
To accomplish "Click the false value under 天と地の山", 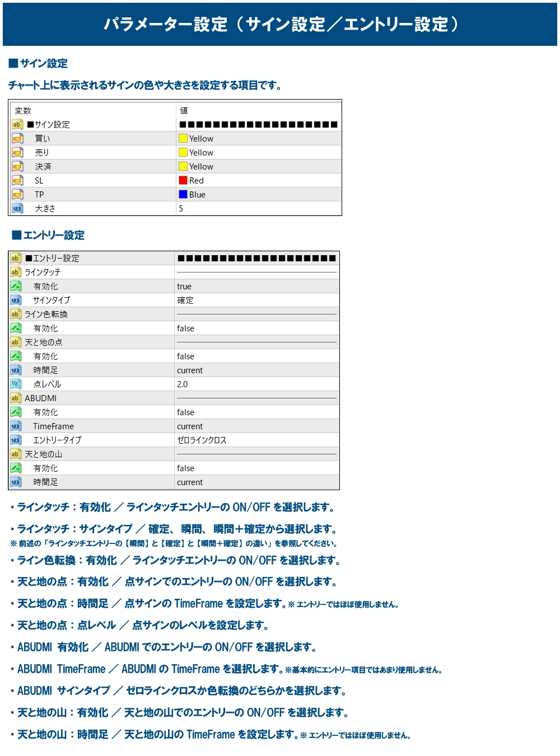I will 185,468.
